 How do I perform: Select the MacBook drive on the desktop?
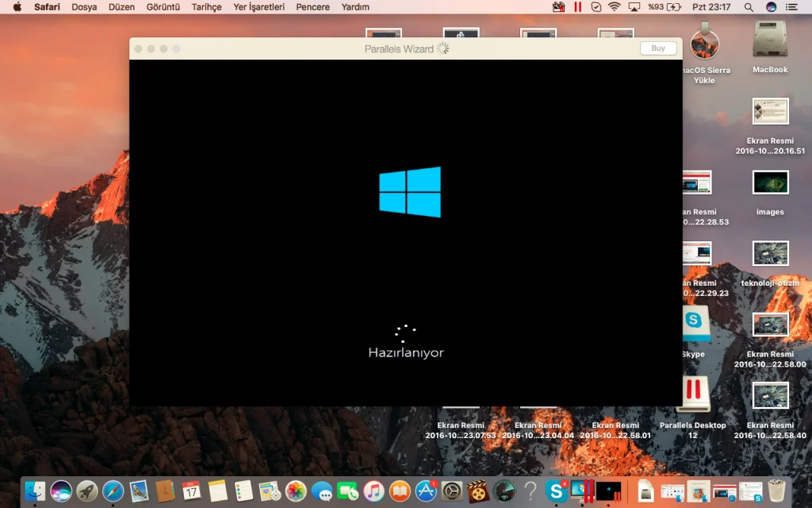click(769, 41)
